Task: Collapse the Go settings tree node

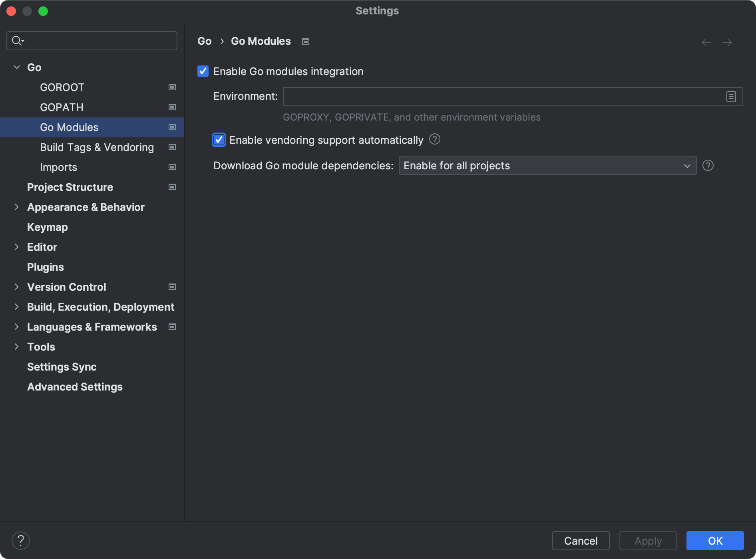Action: click(x=17, y=67)
